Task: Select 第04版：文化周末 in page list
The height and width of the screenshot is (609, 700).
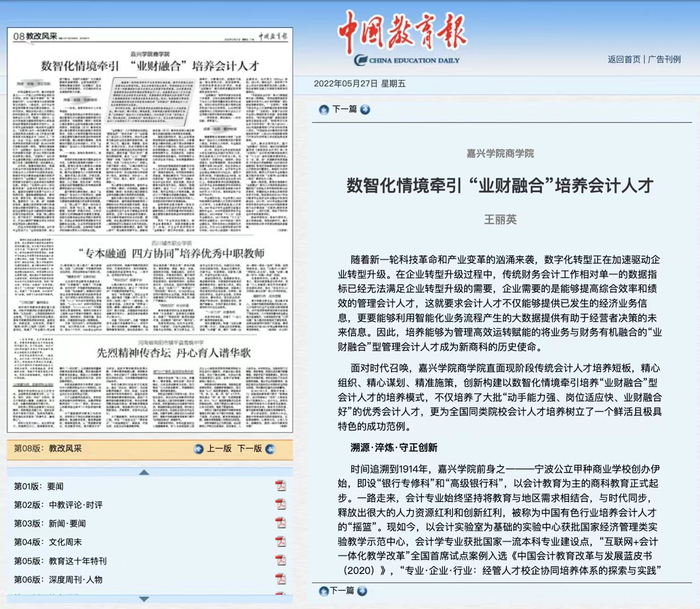Action: point(48,542)
